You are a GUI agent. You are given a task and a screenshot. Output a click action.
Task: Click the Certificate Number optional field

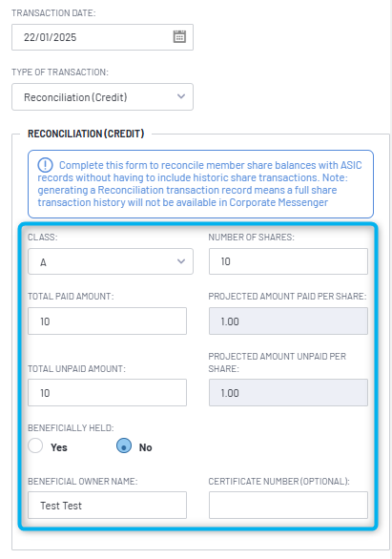288,506
